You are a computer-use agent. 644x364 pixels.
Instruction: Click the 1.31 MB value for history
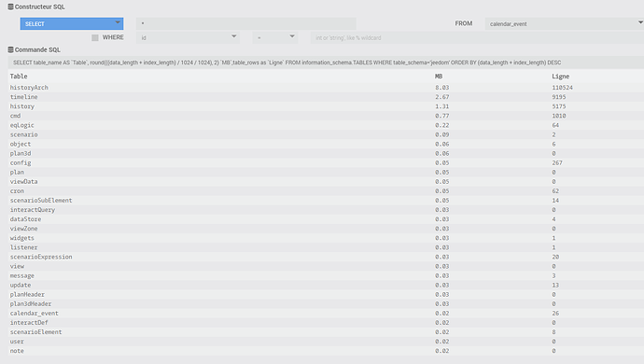[441, 106]
